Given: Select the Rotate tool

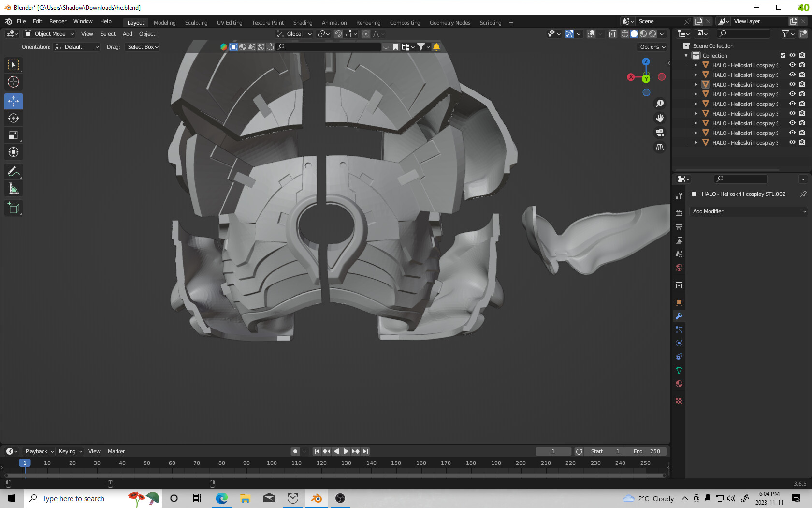Looking at the screenshot, I should pos(14,118).
